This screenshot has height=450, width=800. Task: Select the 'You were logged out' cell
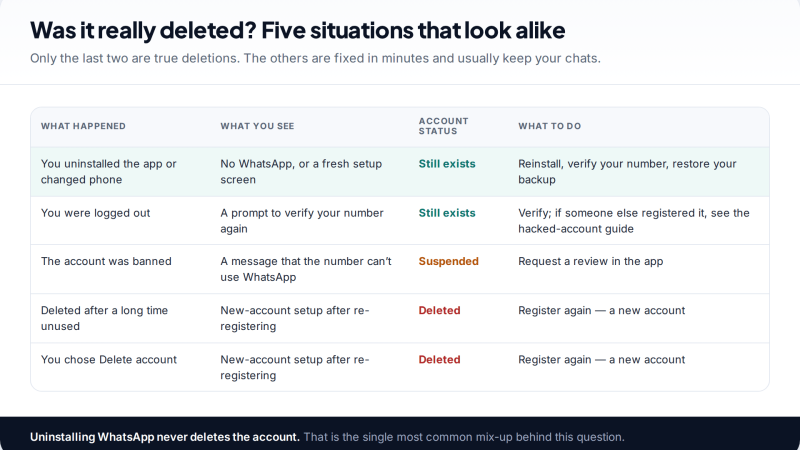95,213
